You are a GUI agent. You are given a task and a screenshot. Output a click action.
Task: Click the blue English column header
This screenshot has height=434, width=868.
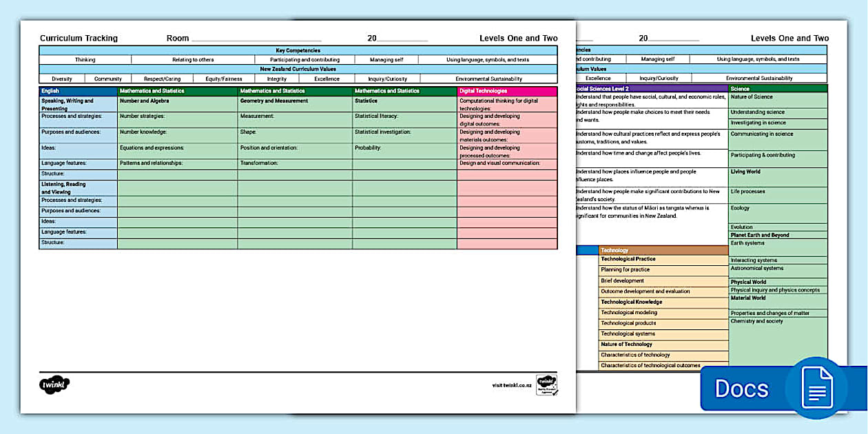(76, 90)
